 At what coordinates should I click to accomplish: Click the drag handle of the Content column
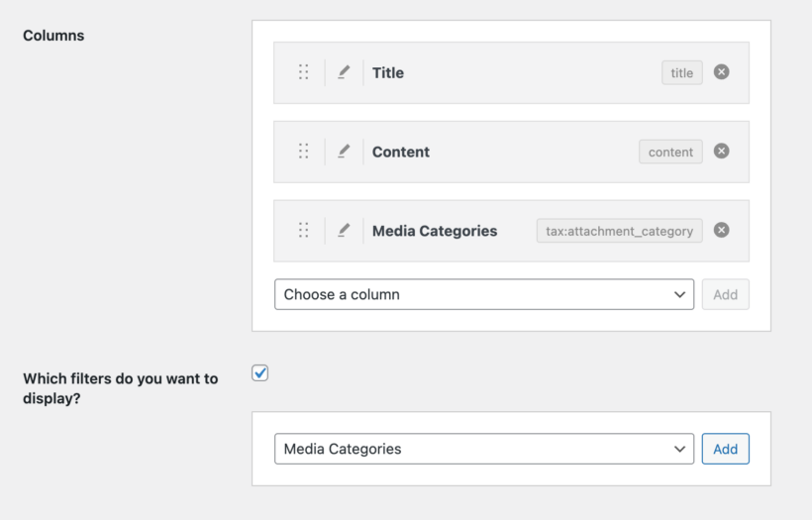(303, 152)
